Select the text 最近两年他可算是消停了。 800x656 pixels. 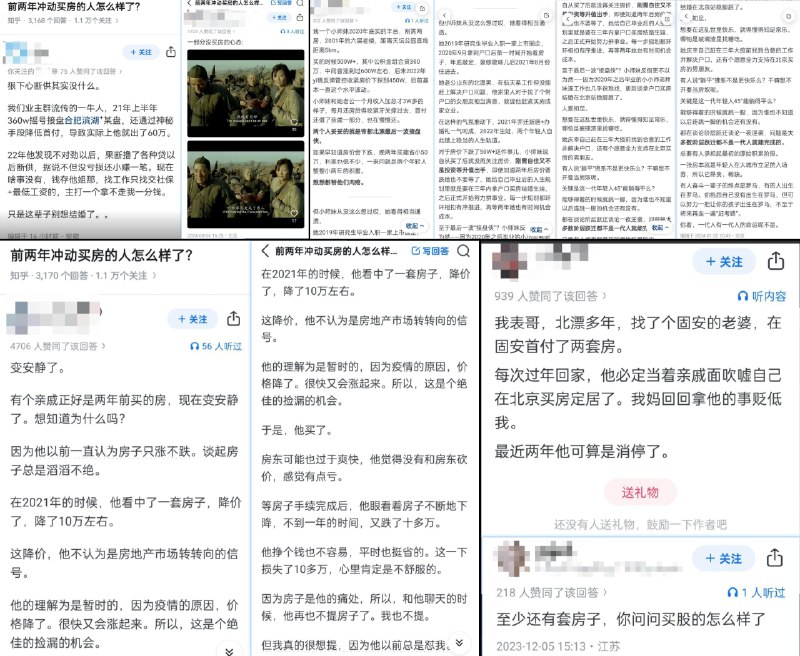click(582, 451)
